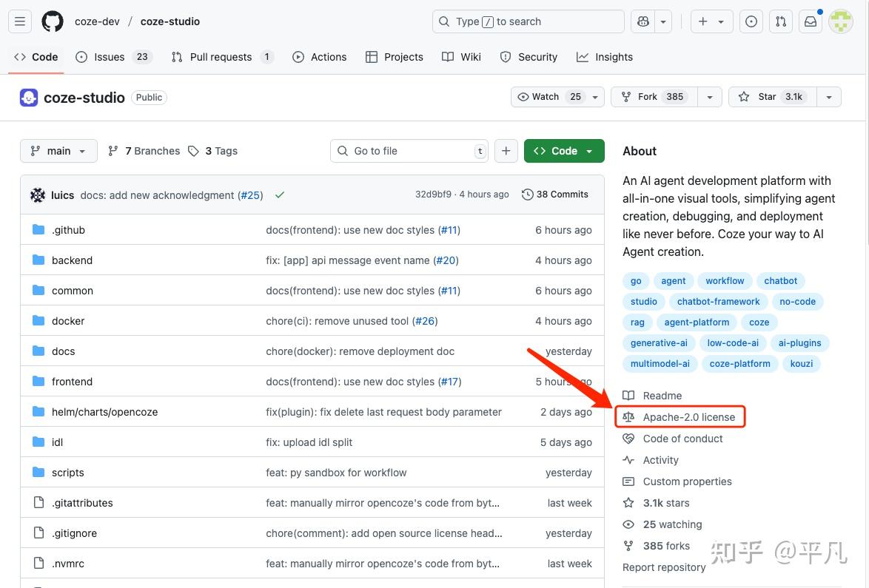Open the issues circle icon in header
The height and width of the screenshot is (588, 869).
pos(751,21)
